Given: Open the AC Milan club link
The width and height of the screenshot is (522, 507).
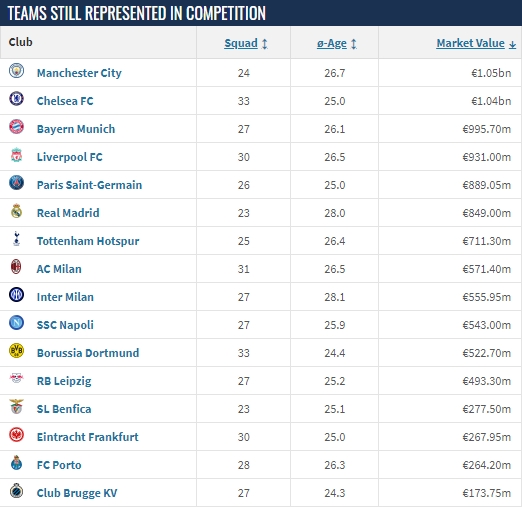Looking at the screenshot, I should pyautogui.click(x=59, y=269).
